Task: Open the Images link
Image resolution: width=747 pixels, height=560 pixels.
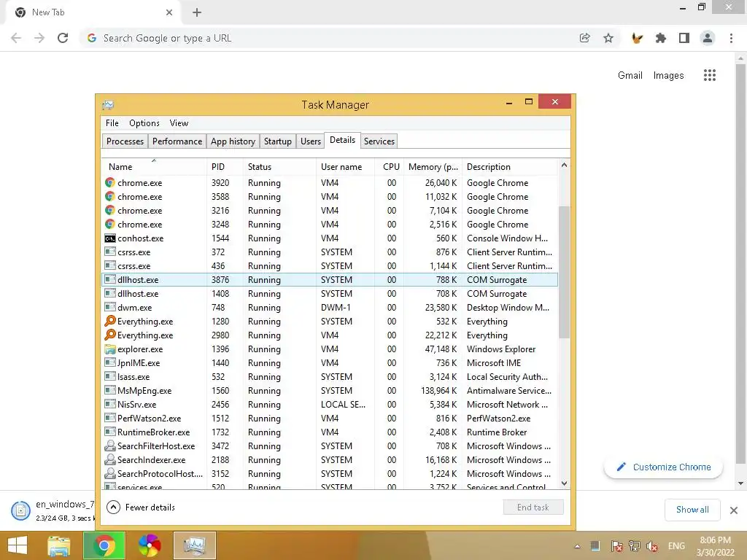Action: pyautogui.click(x=668, y=75)
